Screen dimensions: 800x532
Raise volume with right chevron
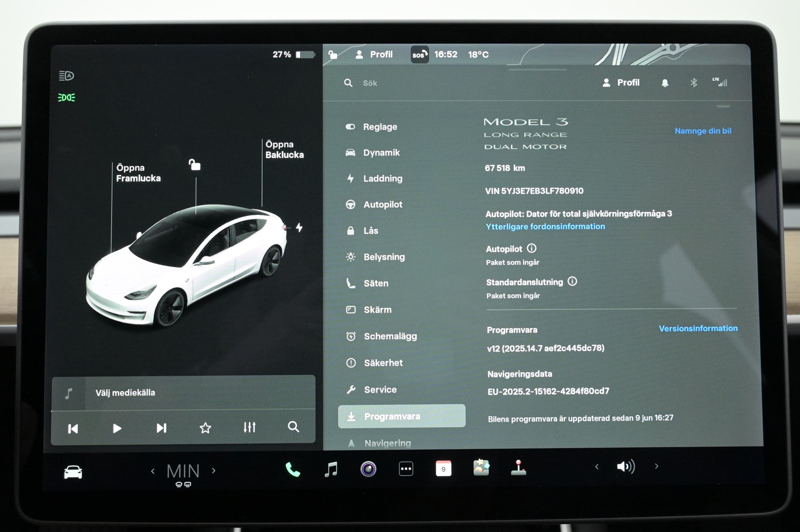pos(656,466)
